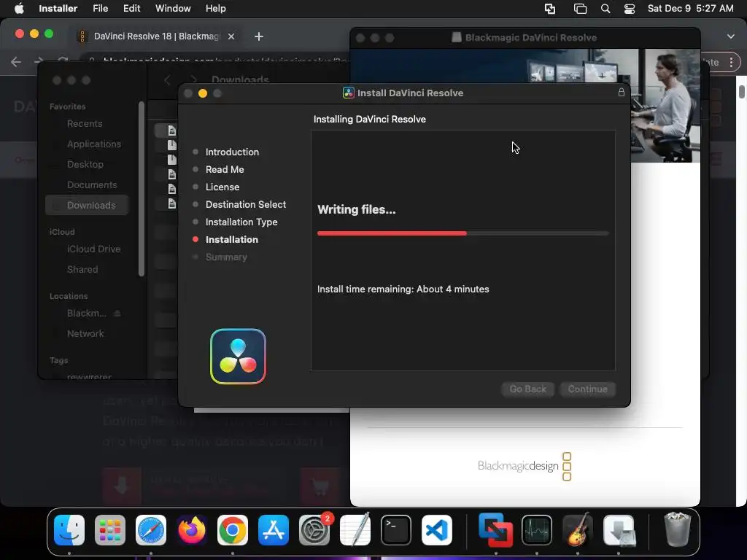Viewport: 747px width, 560px height.
Task: Open the Chrome three-dot menu
Action: point(731,62)
